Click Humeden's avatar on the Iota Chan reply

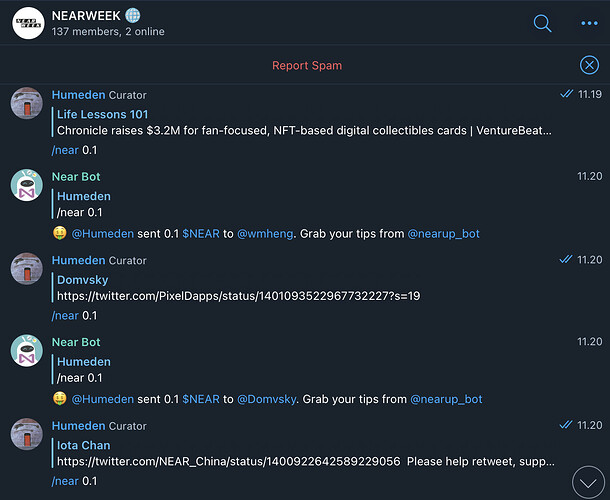tap(27, 433)
